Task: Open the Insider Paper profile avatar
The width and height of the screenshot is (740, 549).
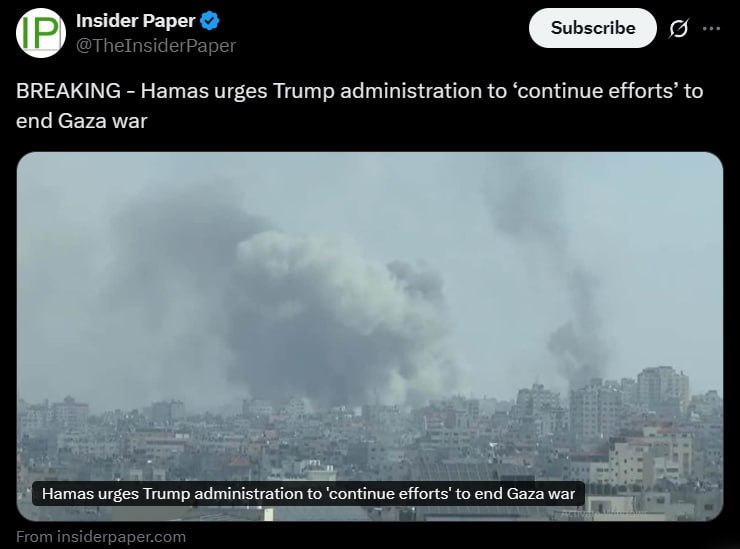Action: 41,33
